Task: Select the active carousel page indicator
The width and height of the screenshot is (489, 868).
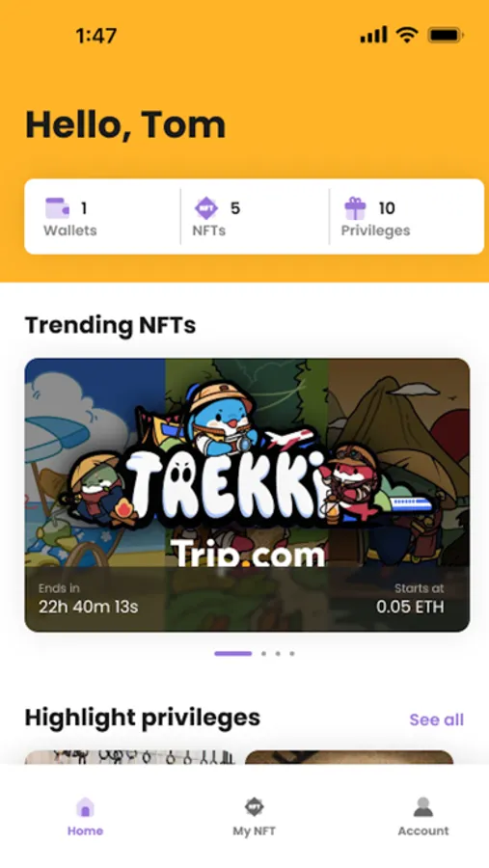Action: point(233,654)
